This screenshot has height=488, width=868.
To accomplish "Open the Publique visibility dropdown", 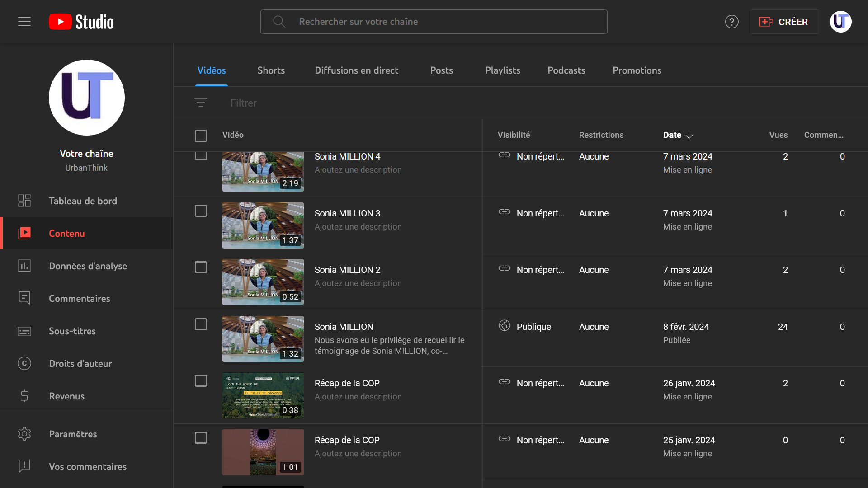I will pos(534,327).
